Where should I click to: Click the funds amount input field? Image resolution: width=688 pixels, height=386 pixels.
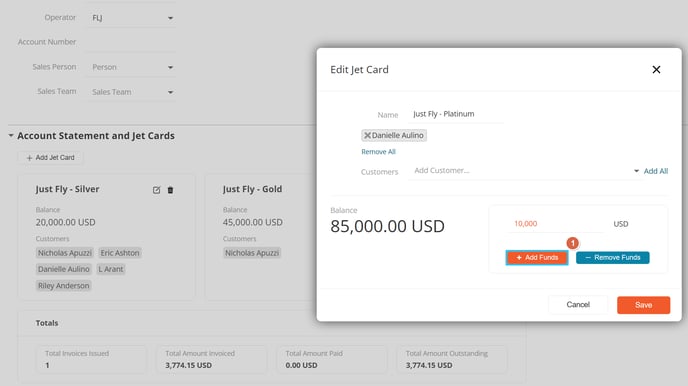555,224
